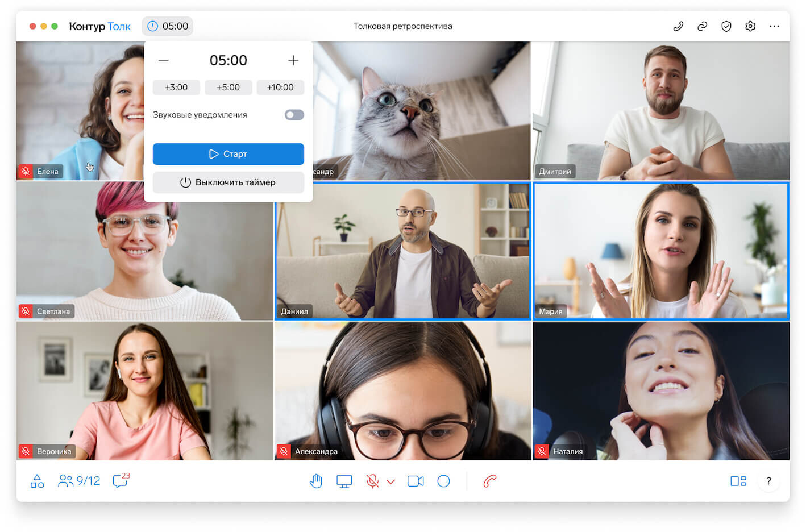This screenshot has height=532, width=806.
Task: Show participants list 9/12
Action: (x=79, y=481)
